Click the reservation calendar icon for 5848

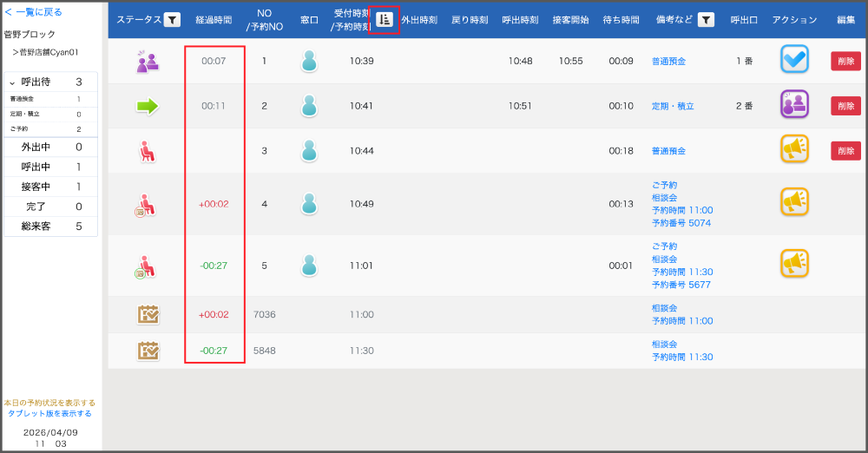pos(148,351)
